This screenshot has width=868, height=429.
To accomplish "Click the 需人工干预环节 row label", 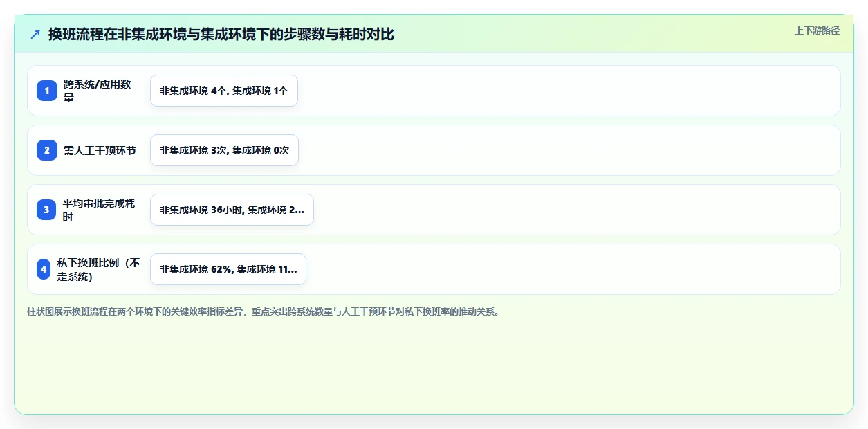I will point(100,150).
